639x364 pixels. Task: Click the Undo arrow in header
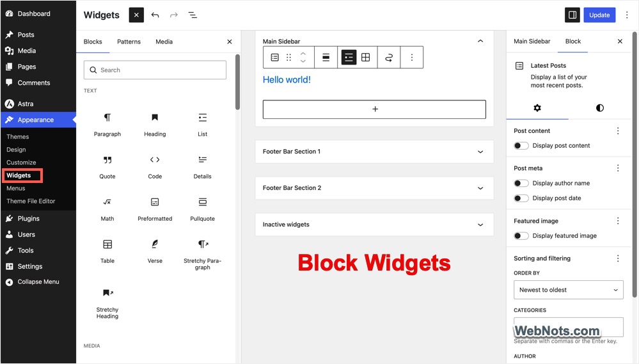pos(155,15)
